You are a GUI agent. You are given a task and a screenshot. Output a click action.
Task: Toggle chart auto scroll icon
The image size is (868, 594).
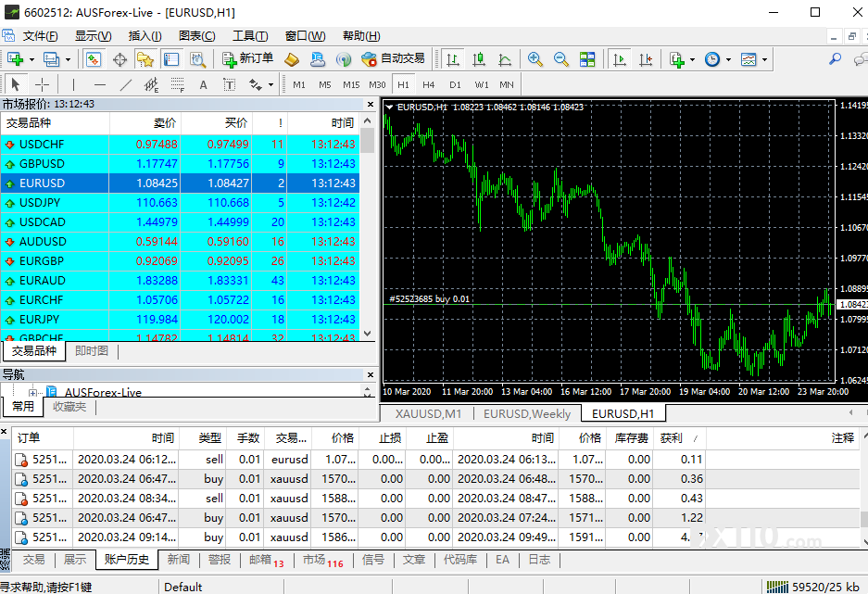pyautogui.click(x=620, y=59)
